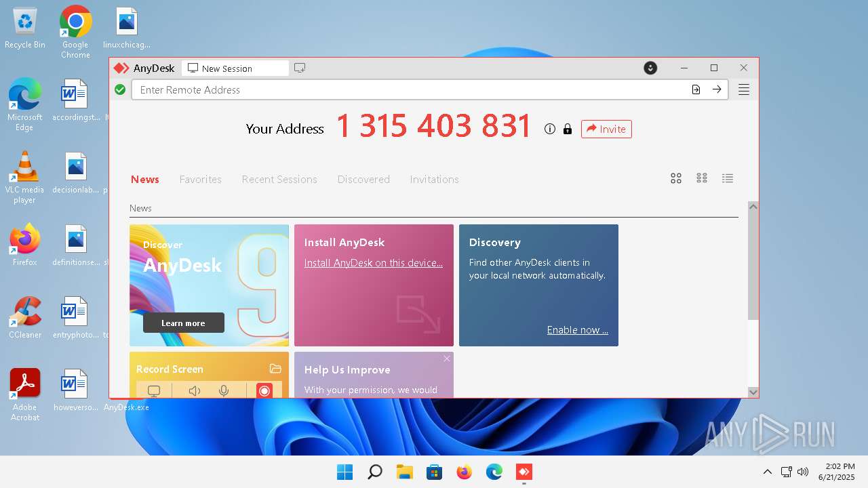This screenshot has width=868, height=488.
Task: Open Firefox desktop shortcut
Action: [24, 245]
